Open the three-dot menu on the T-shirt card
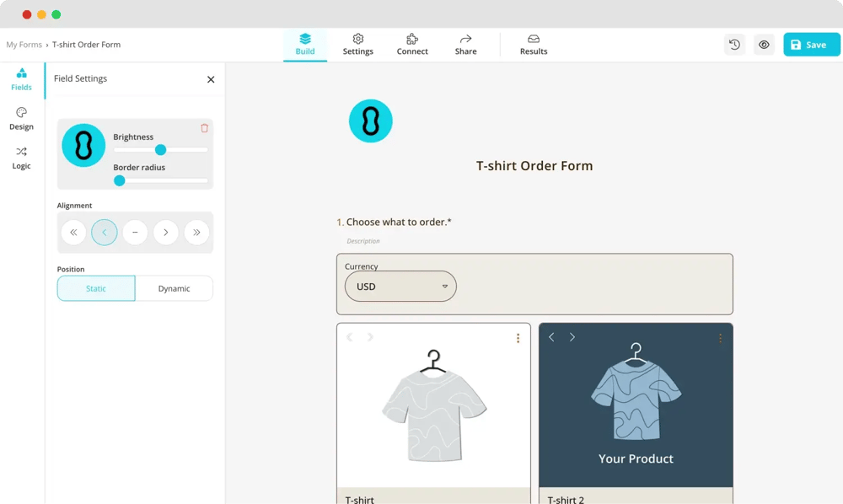 tap(518, 337)
